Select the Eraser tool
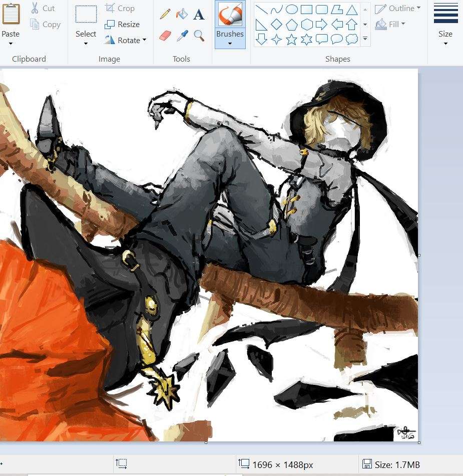463x476 pixels. coord(165,36)
